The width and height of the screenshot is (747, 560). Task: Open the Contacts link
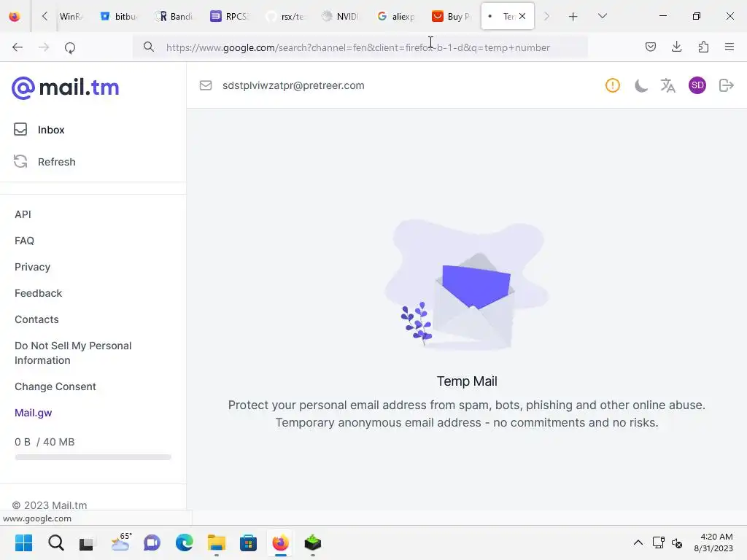(x=36, y=319)
